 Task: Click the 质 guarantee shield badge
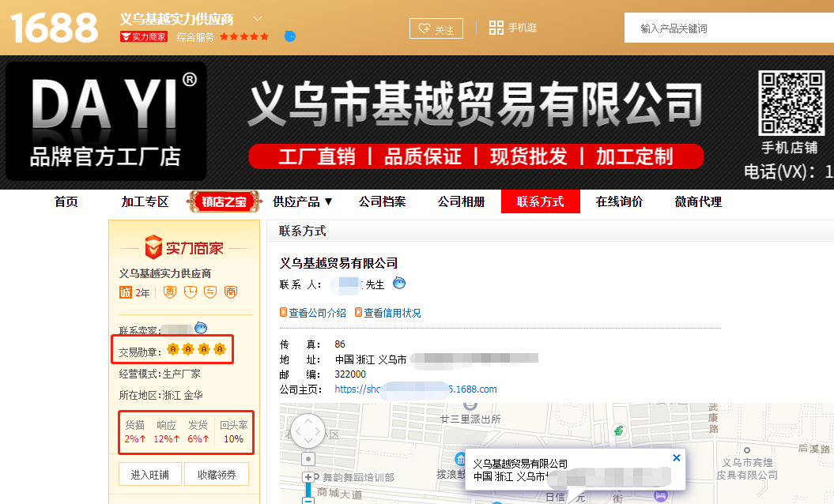170,291
